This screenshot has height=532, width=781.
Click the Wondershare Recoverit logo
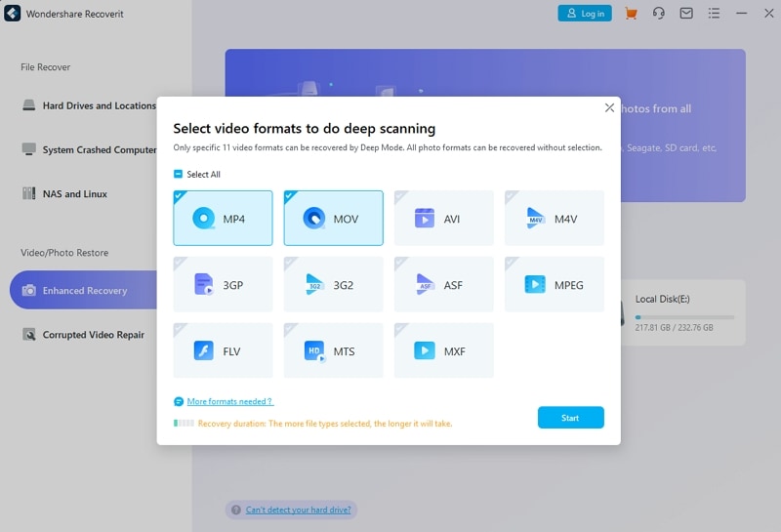coord(12,14)
